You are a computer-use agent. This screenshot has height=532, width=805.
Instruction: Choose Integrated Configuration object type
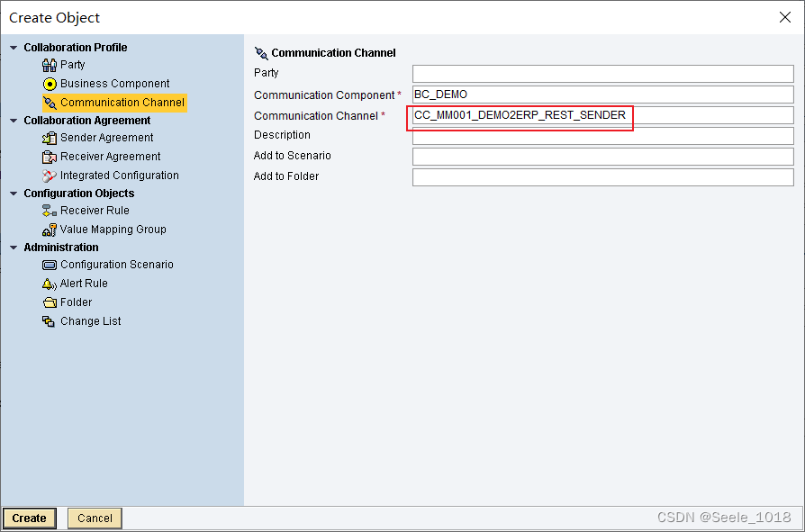[x=120, y=176]
